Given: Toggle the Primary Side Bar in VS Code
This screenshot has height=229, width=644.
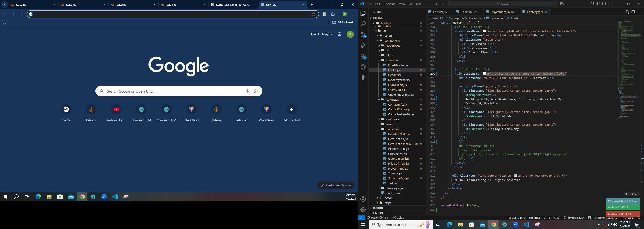Looking at the screenshot, I should pos(598,4).
